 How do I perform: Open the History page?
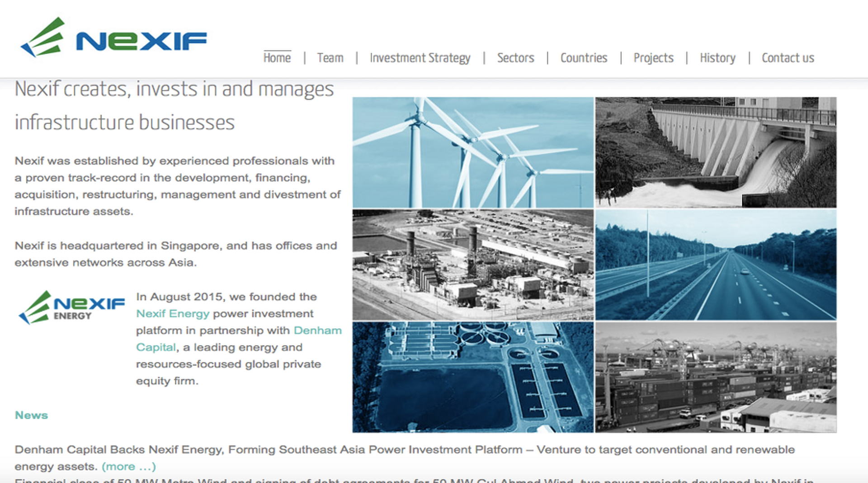(x=717, y=57)
